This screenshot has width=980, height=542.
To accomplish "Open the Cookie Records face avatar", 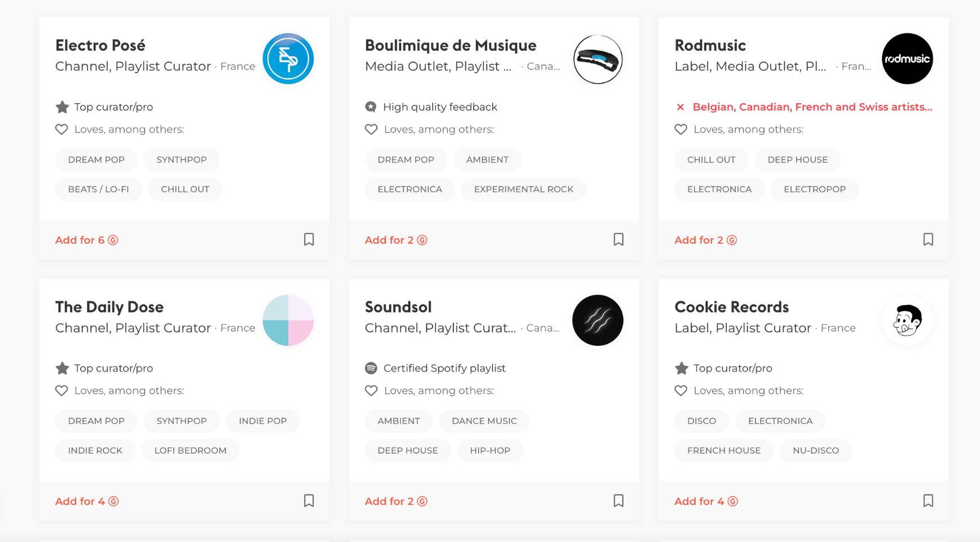I will click(907, 320).
